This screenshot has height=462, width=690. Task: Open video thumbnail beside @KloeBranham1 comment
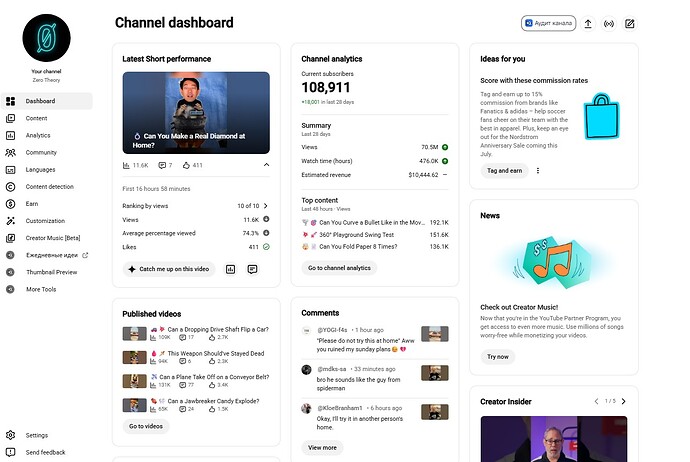tap(435, 412)
